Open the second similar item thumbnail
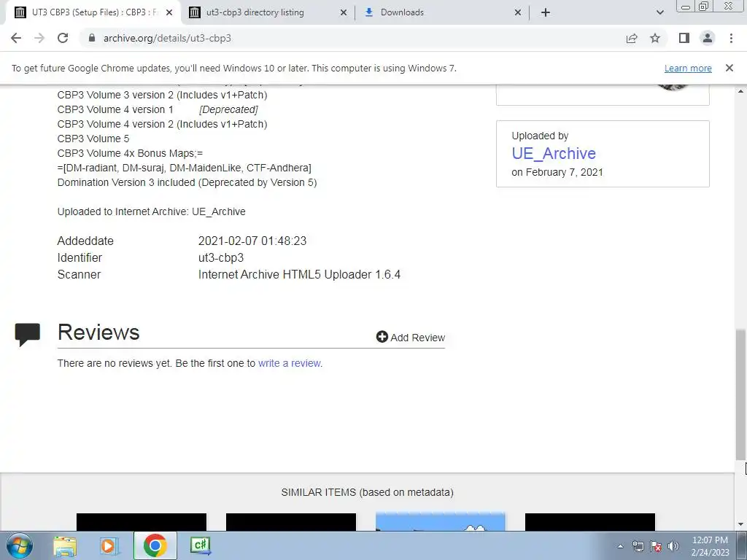Screen dimensions: 747x560 (291, 522)
